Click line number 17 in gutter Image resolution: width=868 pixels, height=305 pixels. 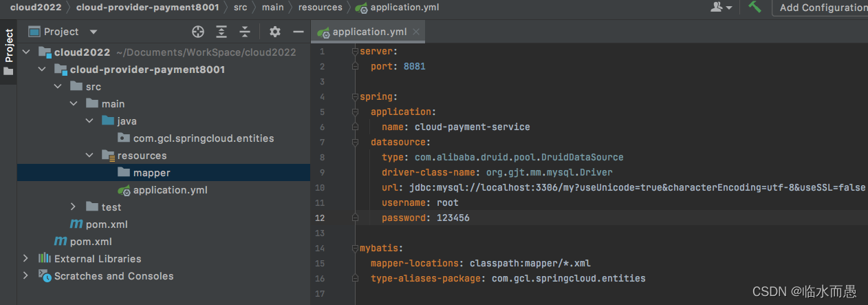tap(320, 293)
